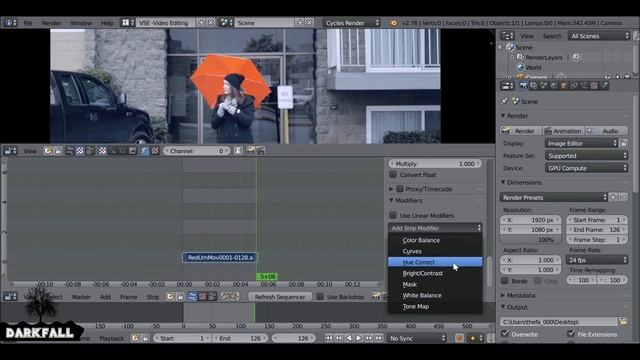Enable the Use Backdrop checkbox
640x360 pixels.
(x=320, y=297)
